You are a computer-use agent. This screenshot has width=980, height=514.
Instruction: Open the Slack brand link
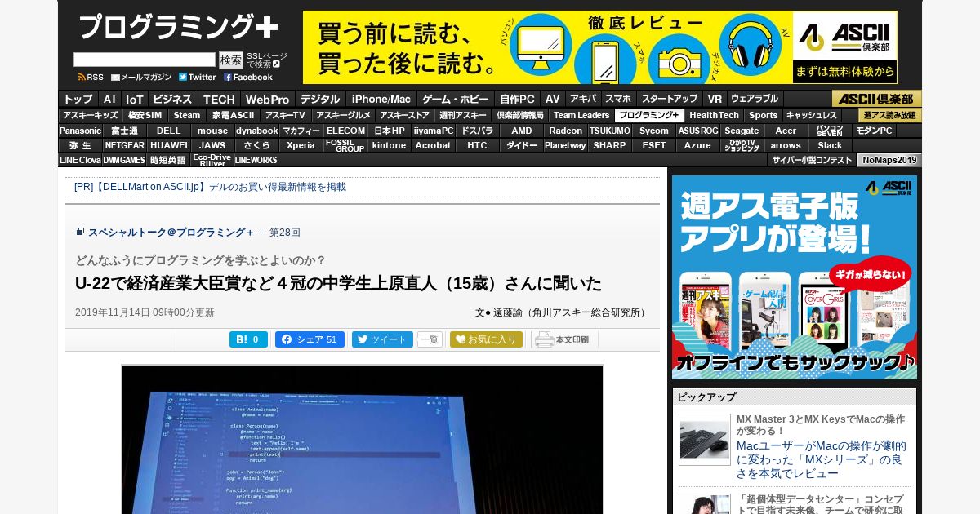pos(830,145)
